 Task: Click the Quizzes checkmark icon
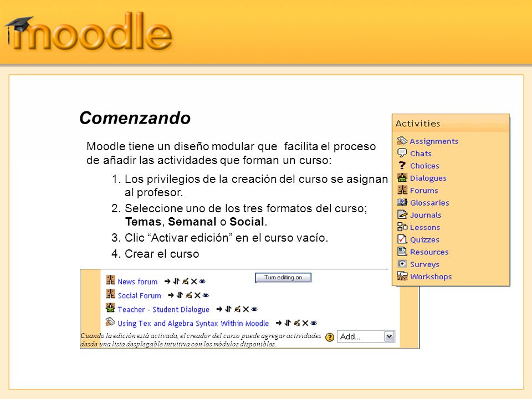(x=402, y=239)
